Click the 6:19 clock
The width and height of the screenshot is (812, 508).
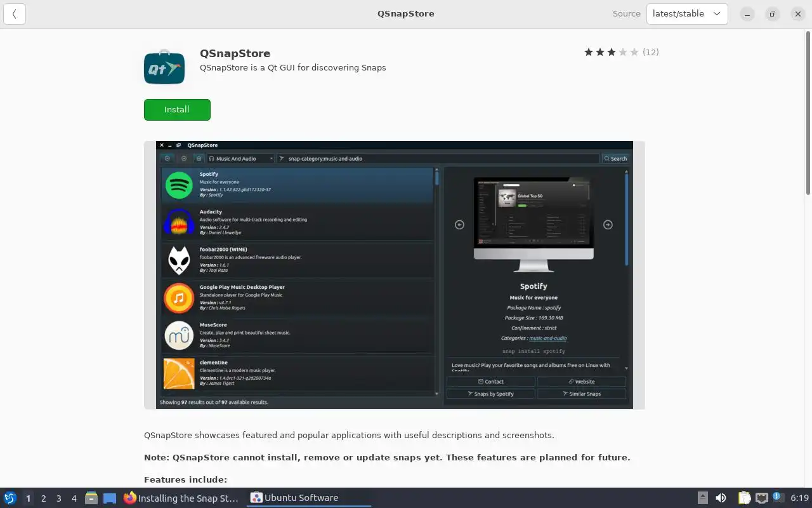[x=799, y=498]
